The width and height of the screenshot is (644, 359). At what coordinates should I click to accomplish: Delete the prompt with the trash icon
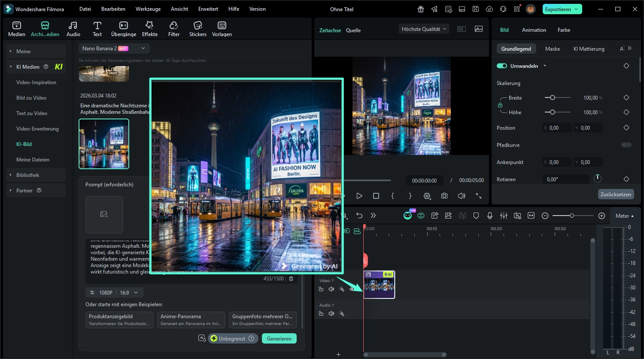click(x=291, y=279)
